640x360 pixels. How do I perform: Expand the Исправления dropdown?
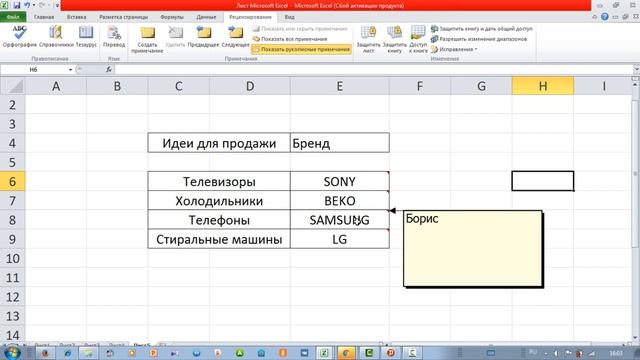point(454,49)
